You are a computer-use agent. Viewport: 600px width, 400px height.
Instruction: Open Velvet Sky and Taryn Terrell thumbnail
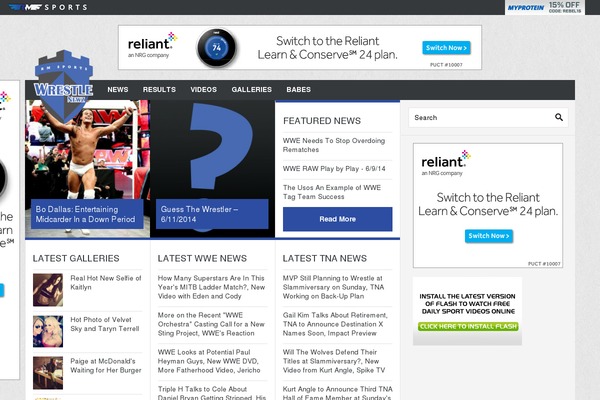point(48,331)
